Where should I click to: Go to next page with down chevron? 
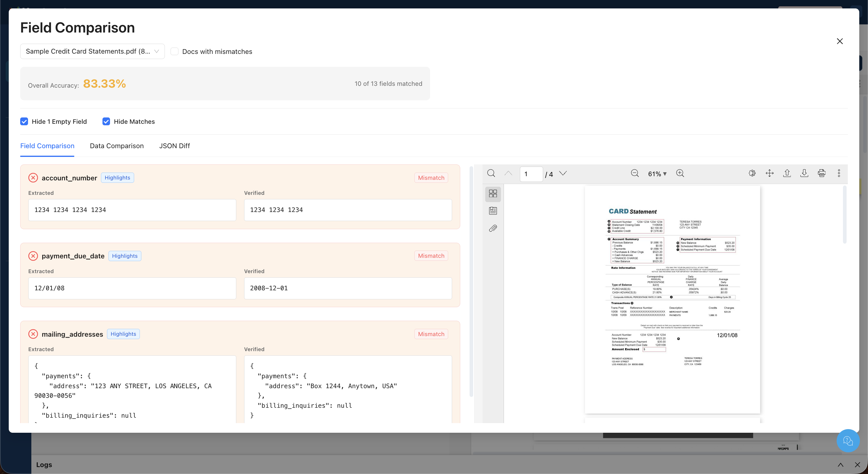coord(563,173)
